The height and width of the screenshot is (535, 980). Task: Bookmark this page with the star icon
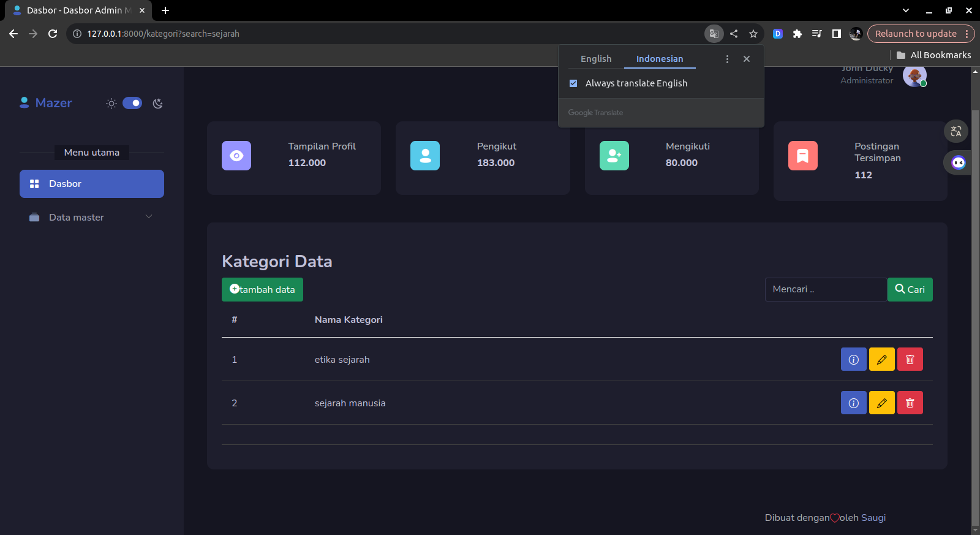(753, 34)
